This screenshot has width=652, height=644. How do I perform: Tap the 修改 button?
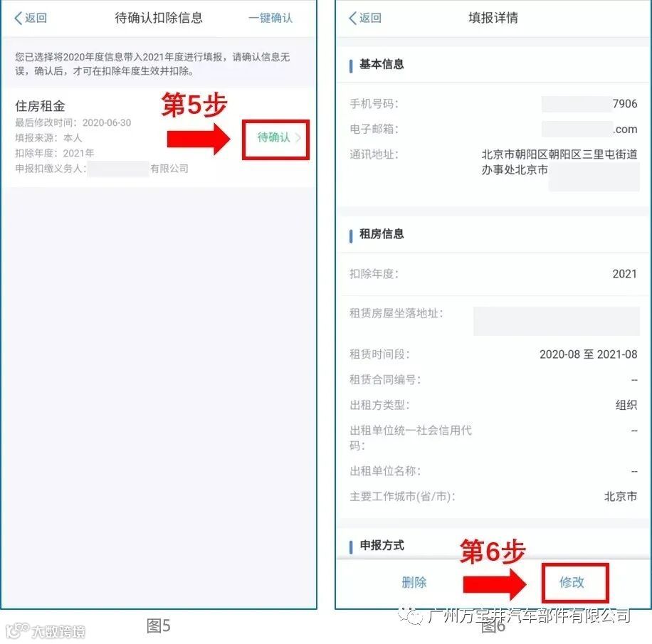tap(572, 582)
